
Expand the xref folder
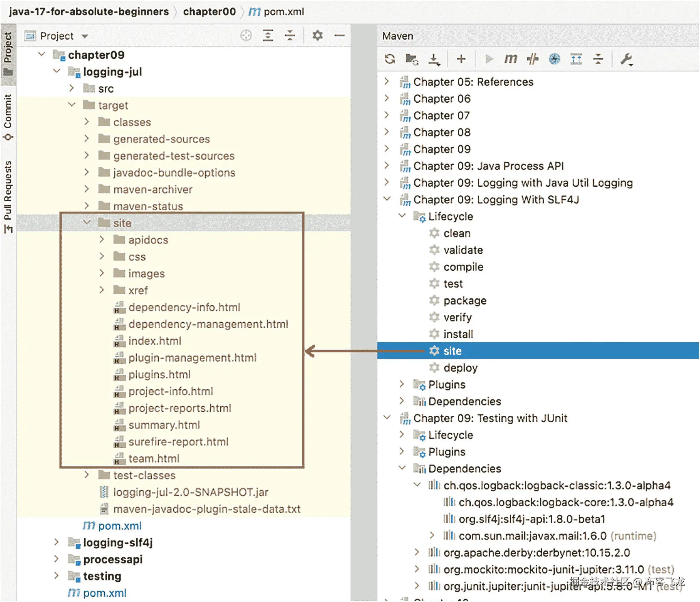tap(102, 290)
